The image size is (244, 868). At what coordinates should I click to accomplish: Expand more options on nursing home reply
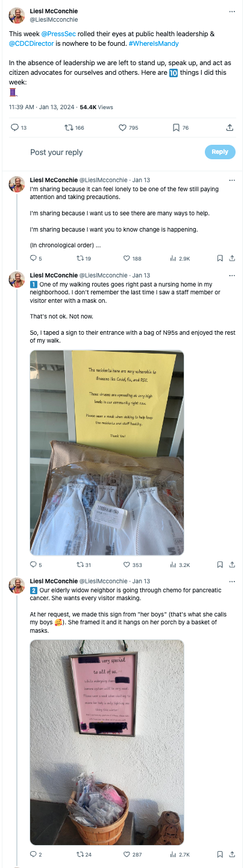pos(232,275)
